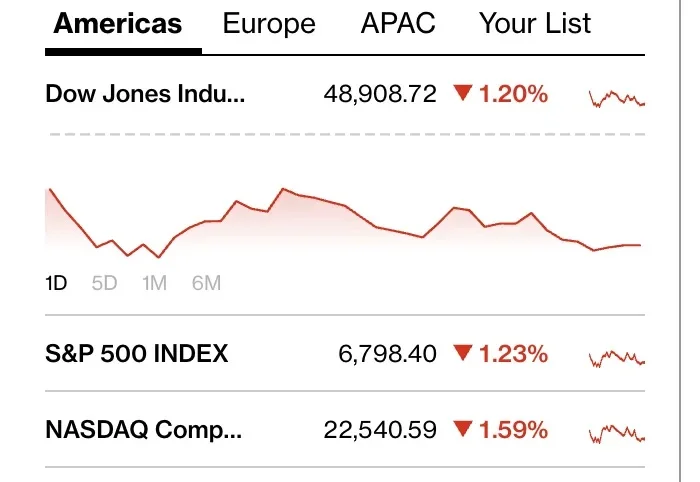Switch to the Americas tab
700x482 pixels.
click(118, 24)
